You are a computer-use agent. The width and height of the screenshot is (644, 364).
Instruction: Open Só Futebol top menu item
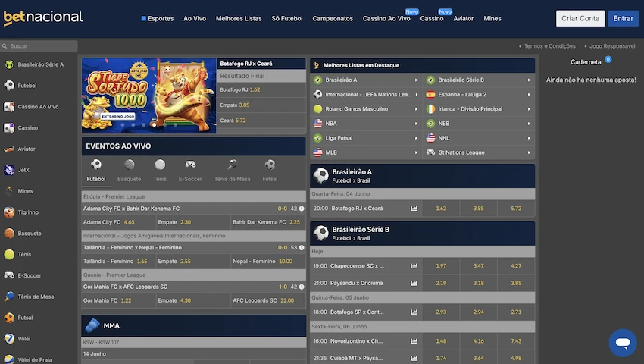287,18
